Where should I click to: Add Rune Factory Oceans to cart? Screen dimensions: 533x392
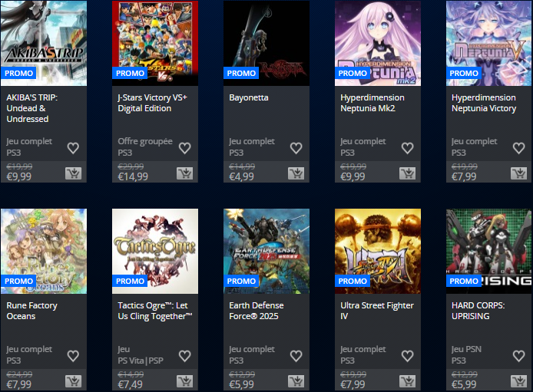[x=73, y=381]
